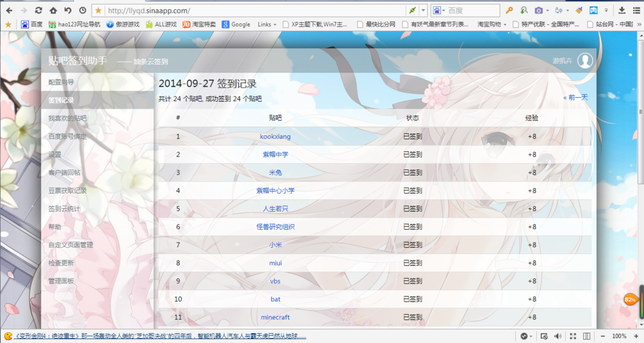Expand the extra toolbar extensions dropdown arrow

[606, 11]
